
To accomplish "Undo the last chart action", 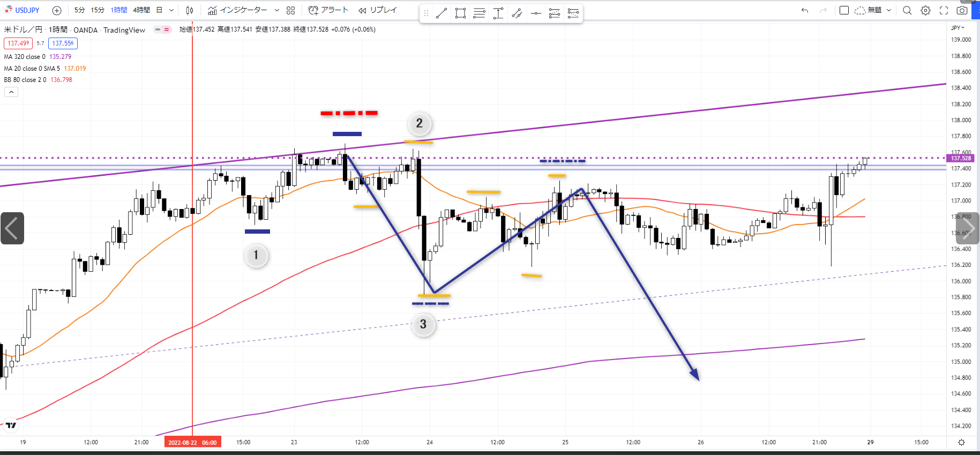I will [805, 10].
